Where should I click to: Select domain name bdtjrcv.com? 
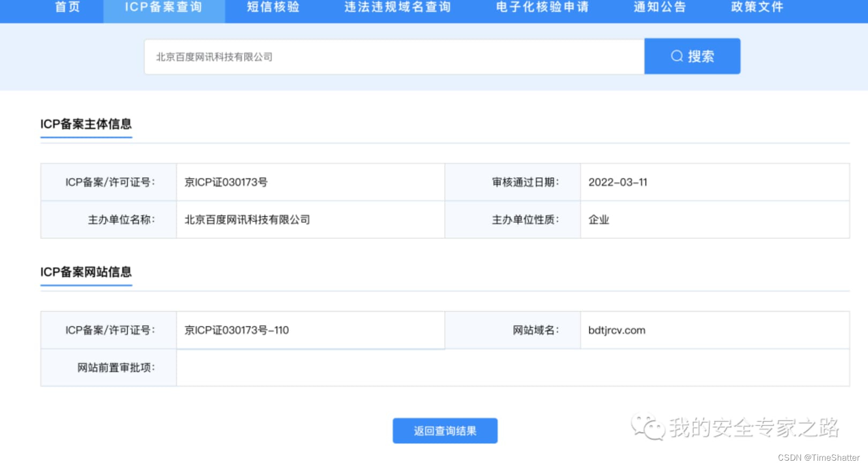coord(617,330)
